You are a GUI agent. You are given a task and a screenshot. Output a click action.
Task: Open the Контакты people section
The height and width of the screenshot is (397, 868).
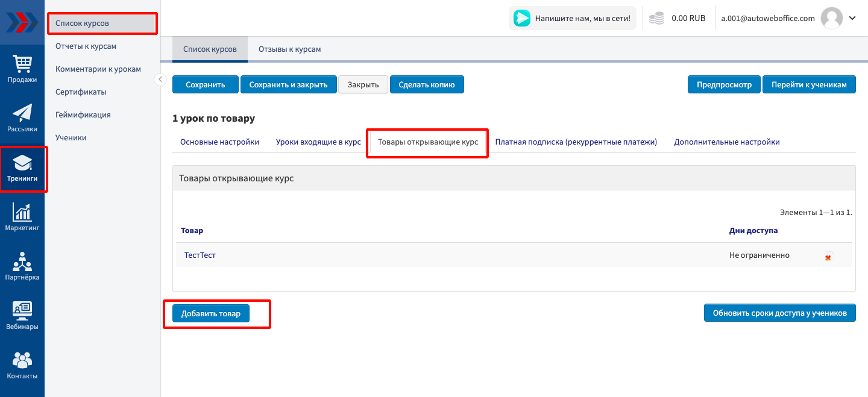[22, 366]
